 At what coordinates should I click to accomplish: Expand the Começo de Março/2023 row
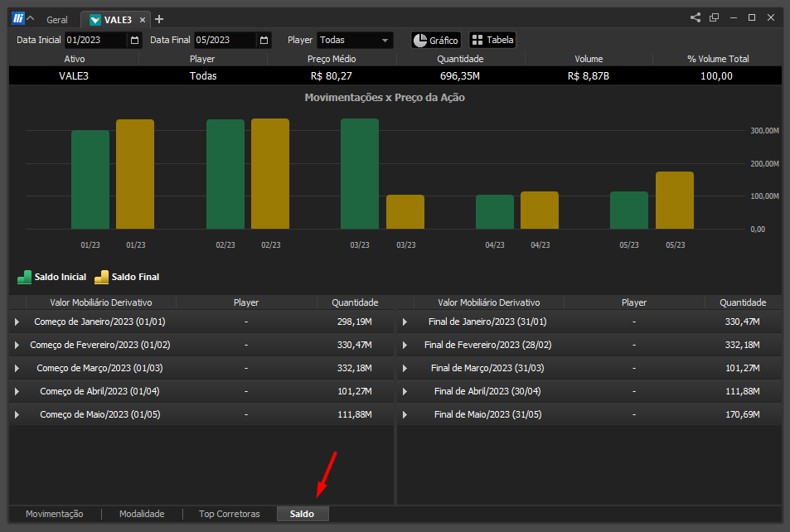tap(17, 368)
